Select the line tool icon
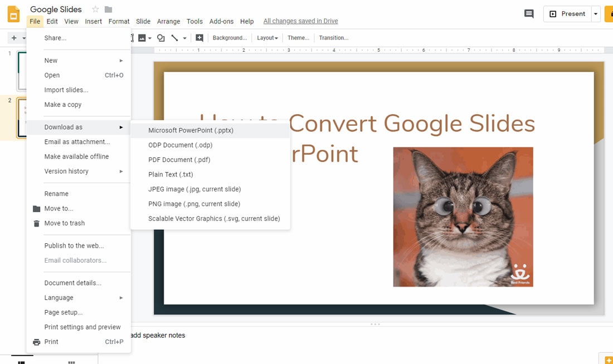This screenshot has height=364, width=613. 174,38
